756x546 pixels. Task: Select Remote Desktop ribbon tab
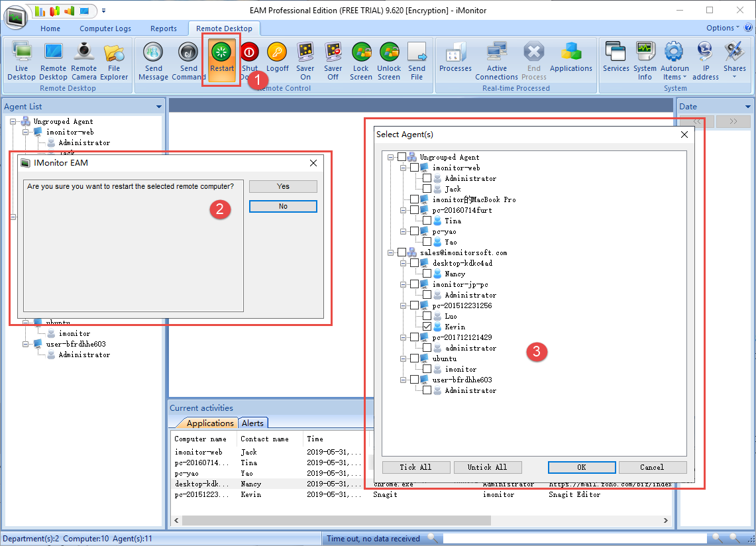point(224,28)
